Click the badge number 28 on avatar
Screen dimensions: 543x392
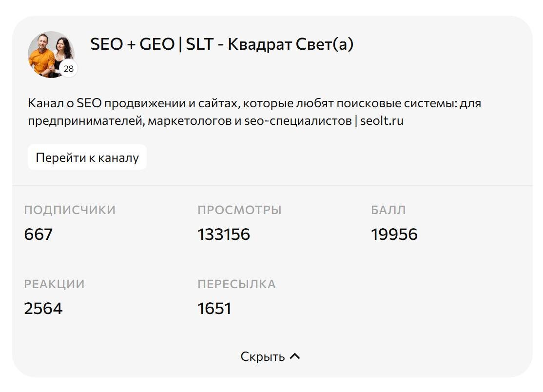(69, 69)
